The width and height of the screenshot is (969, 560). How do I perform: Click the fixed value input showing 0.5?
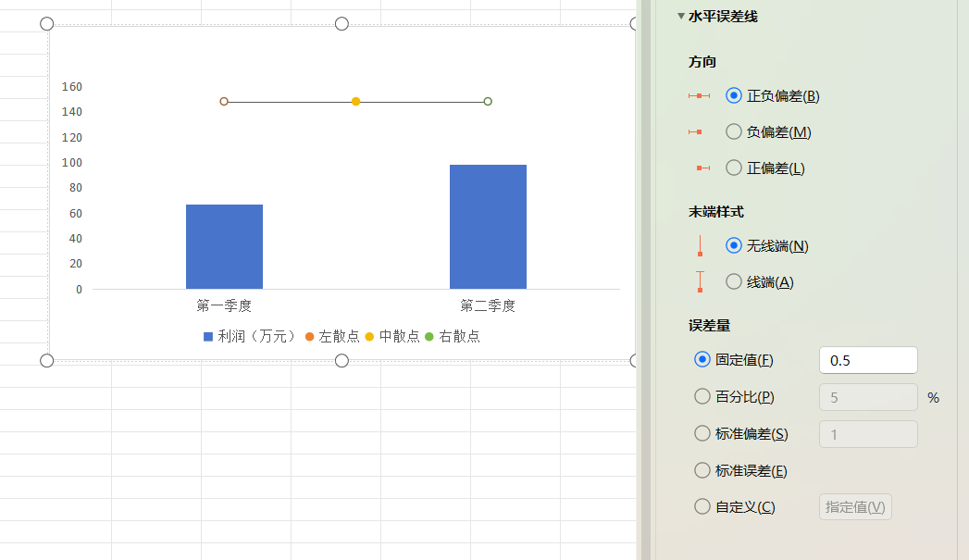tap(867, 359)
